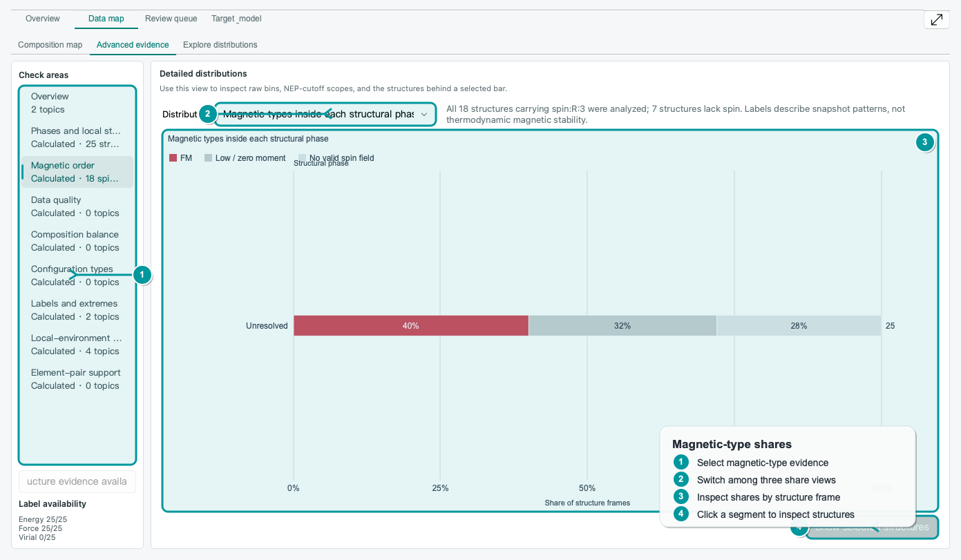961x560 pixels.
Task: Open the Review queue tab
Action: click(171, 19)
